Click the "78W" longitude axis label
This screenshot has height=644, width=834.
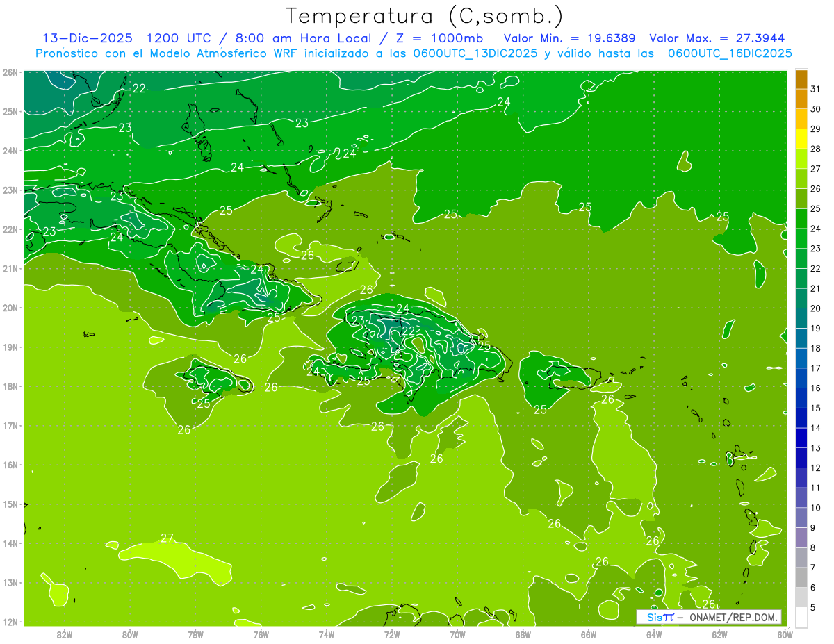coord(195,634)
